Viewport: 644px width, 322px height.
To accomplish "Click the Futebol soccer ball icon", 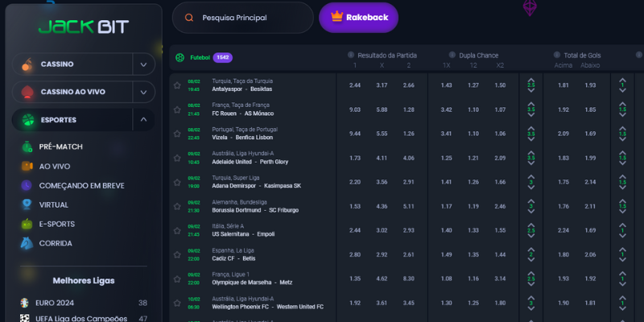I will point(180,57).
